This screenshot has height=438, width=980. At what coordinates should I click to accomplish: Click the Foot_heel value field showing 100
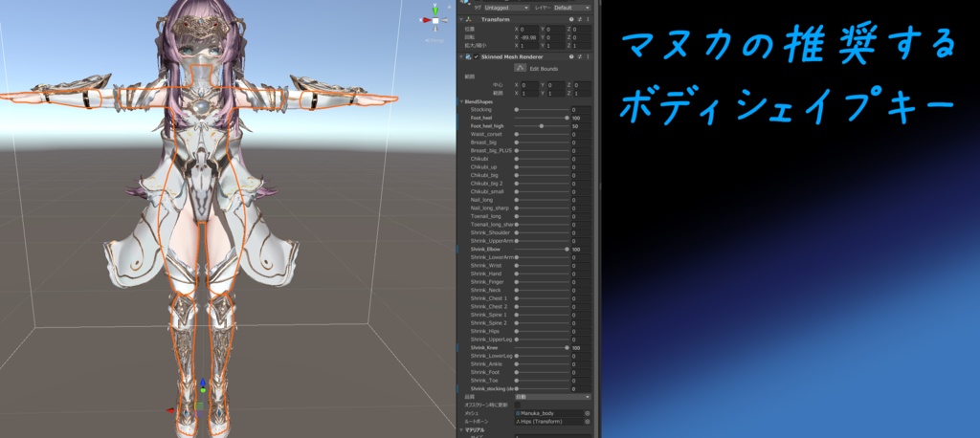pyautogui.click(x=581, y=118)
